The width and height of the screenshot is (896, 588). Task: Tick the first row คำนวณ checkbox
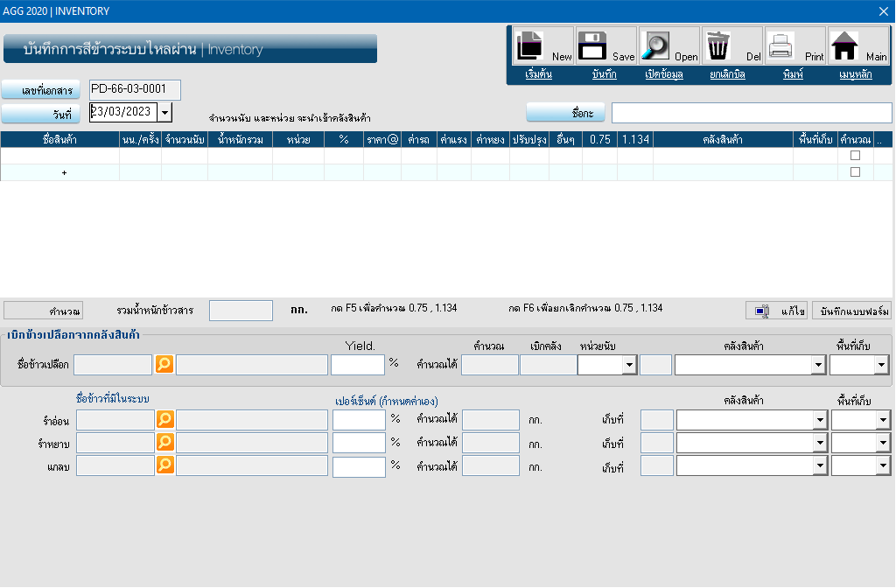(x=855, y=156)
